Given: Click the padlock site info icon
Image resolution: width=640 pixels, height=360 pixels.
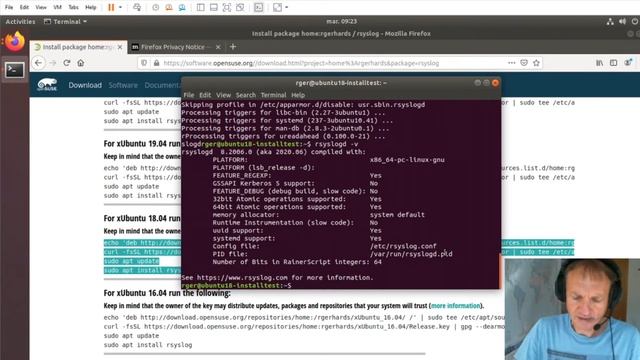Looking at the screenshot, I should tap(156, 63).
